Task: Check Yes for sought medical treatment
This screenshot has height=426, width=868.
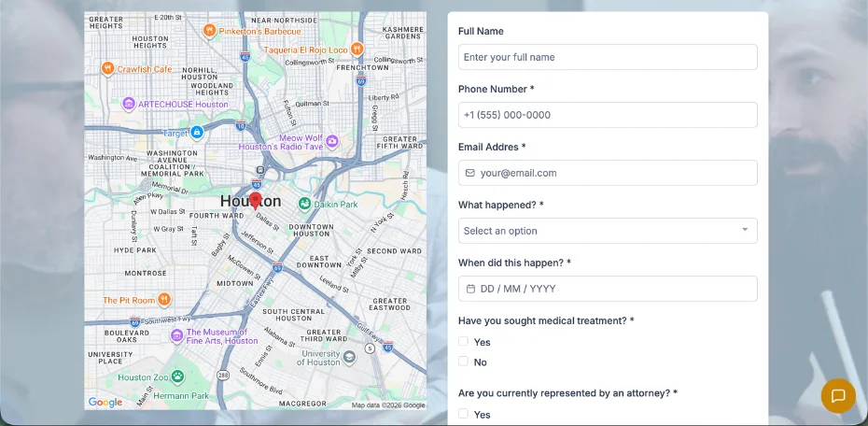Action: tap(463, 341)
